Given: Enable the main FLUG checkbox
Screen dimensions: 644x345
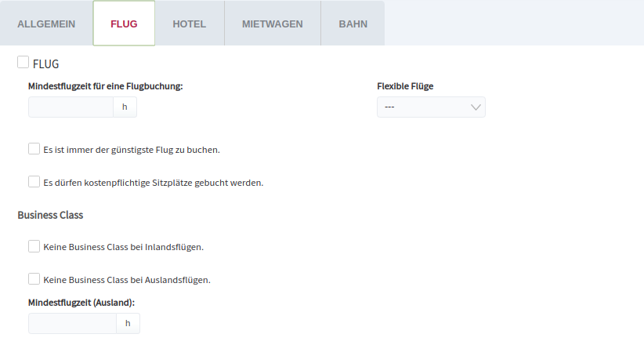Looking at the screenshot, I should pyautogui.click(x=23, y=63).
